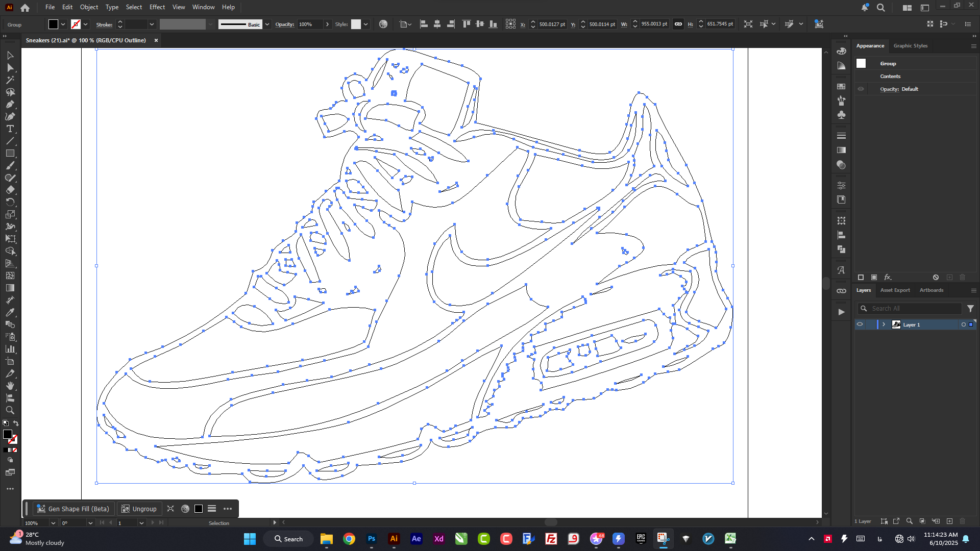Select the Magic Wand tool

(x=10, y=80)
